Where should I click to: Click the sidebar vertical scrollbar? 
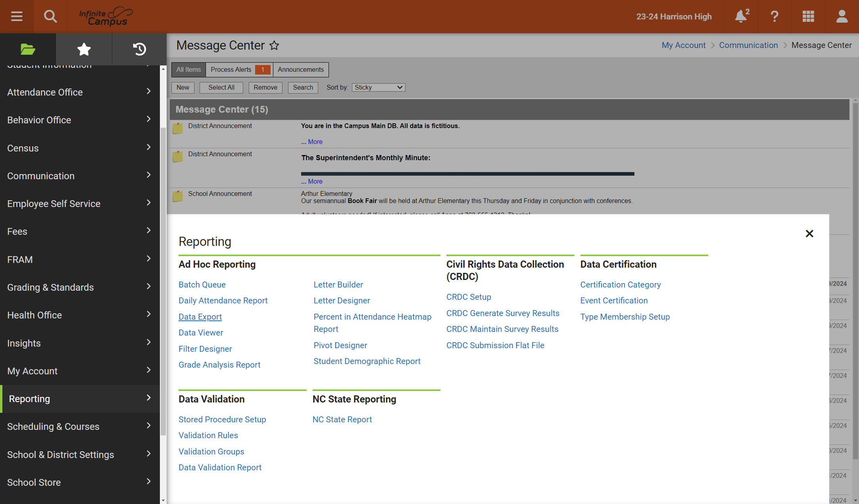pyautogui.click(x=163, y=282)
